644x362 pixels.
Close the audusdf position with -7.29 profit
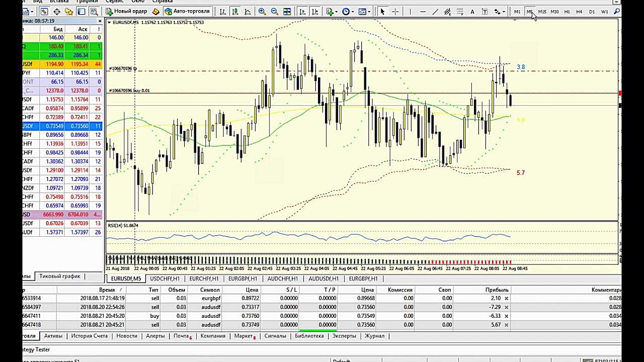pos(506,307)
